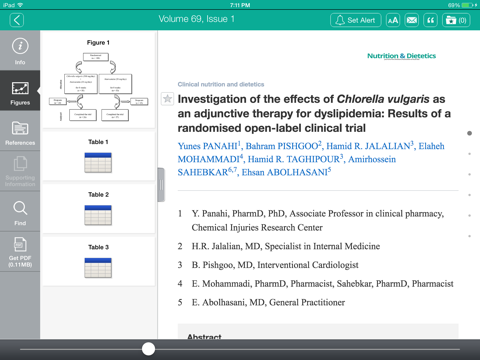Open the References section
Image resolution: width=480 pixels, height=360 pixels.
point(20,131)
